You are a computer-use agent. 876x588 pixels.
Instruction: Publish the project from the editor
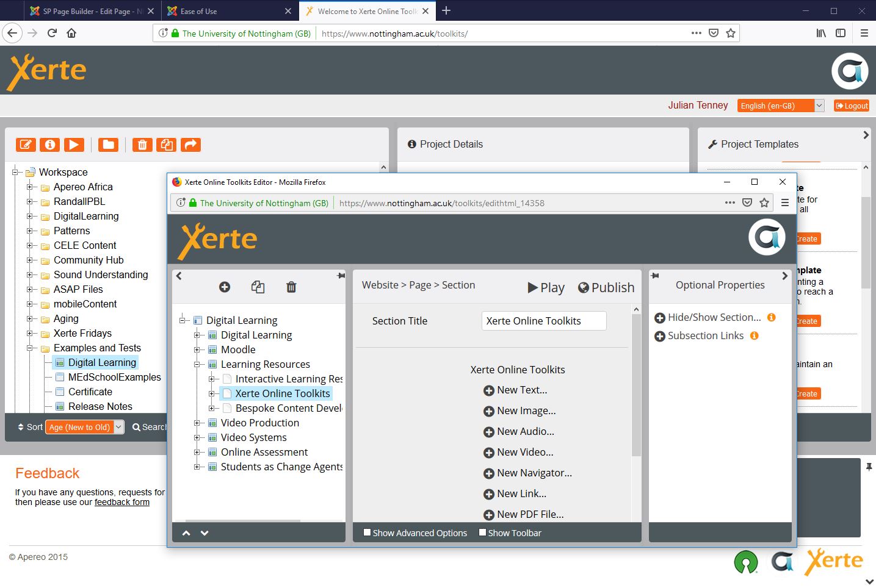click(606, 287)
